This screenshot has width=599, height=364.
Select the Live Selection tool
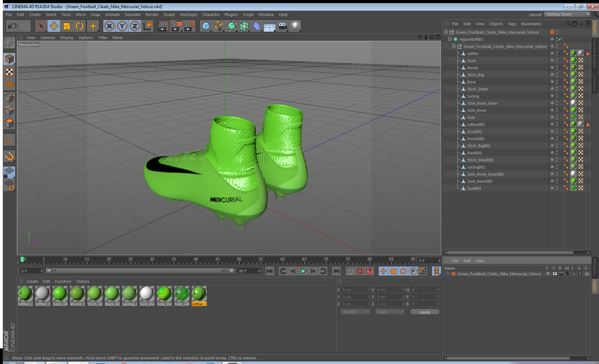[x=41, y=26]
